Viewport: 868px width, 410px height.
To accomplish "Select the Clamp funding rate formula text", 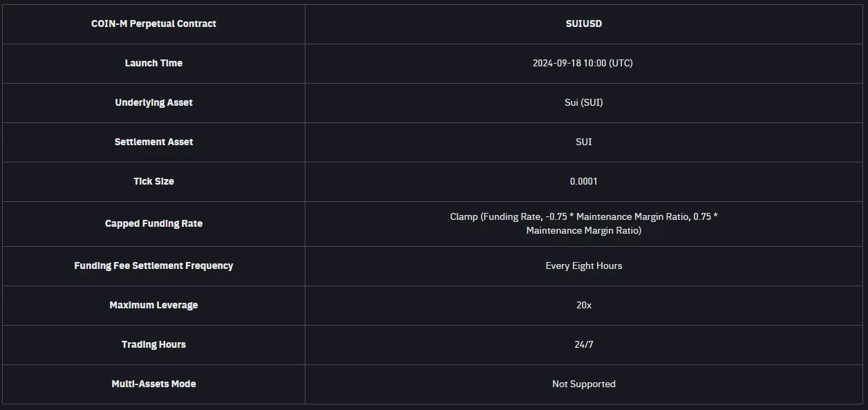I will click(x=583, y=223).
